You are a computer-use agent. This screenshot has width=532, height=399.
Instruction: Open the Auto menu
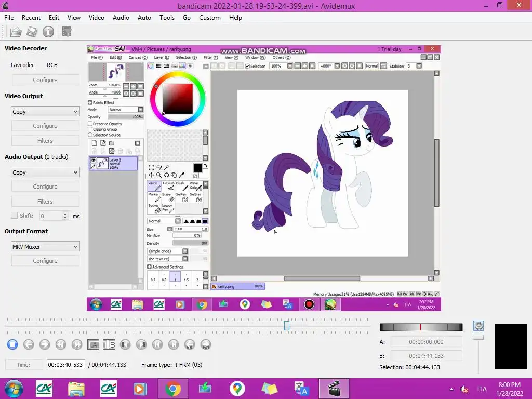pyautogui.click(x=144, y=18)
